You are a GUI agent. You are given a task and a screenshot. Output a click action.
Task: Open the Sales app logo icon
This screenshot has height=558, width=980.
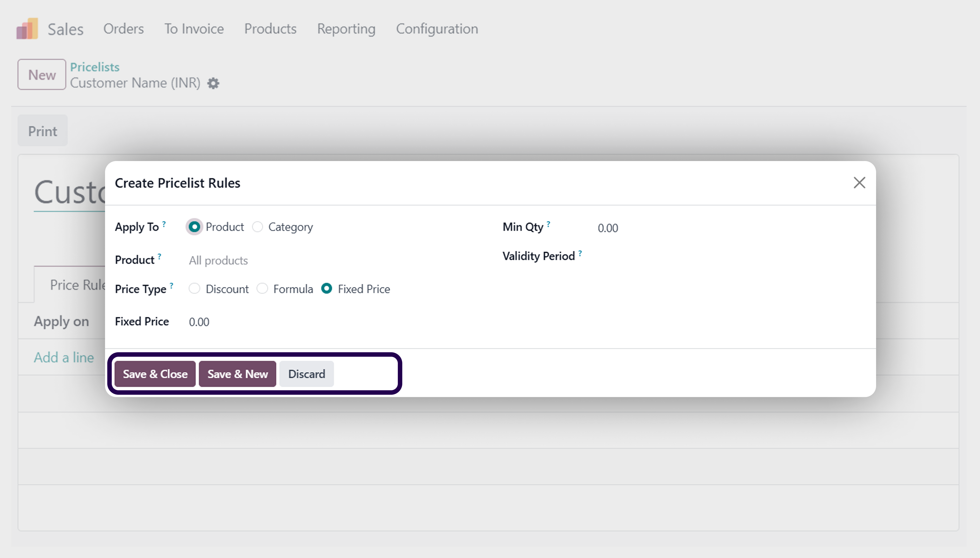click(x=27, y=29)
